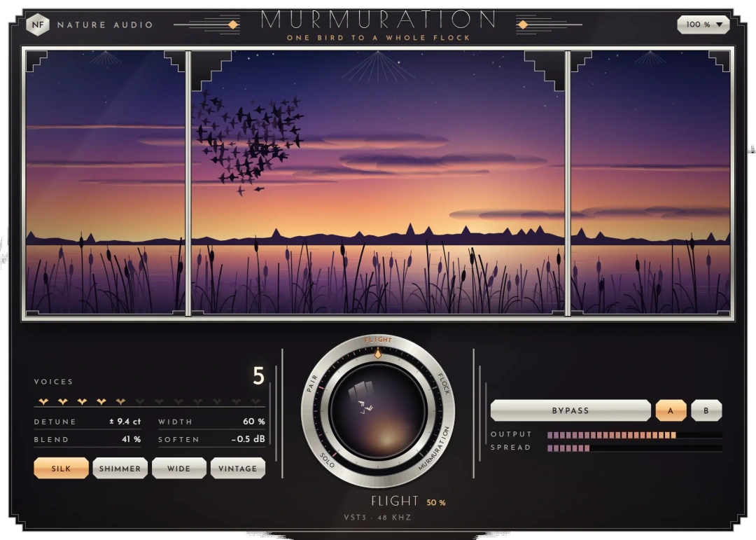Screen dimensions: 756x540
Task: Enable the Wide mode button
Action: (179, 468)
